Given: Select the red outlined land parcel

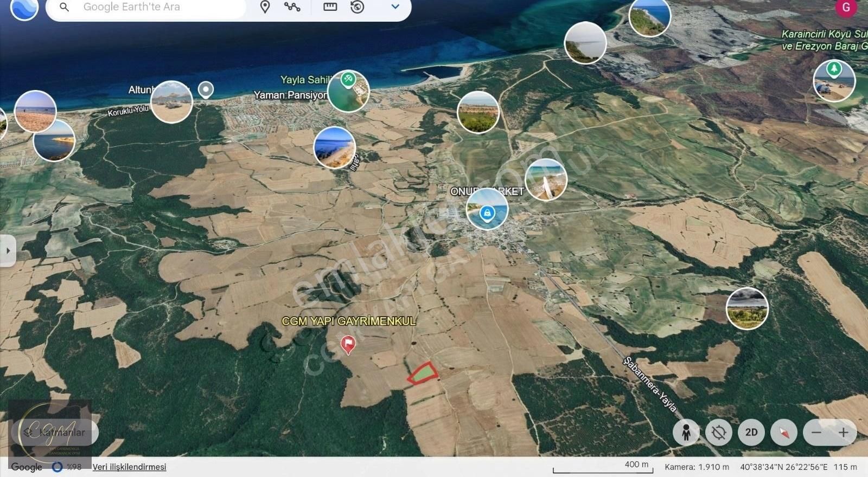Looking at the screenshot, I should (423, 373).
